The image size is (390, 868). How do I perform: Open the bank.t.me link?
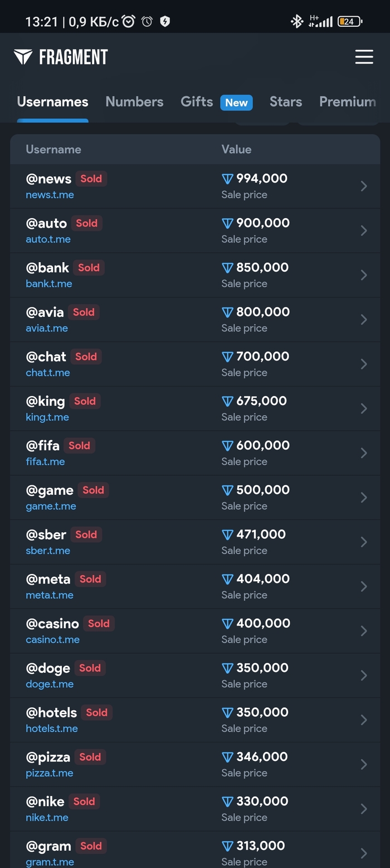(x=49, y=284)
